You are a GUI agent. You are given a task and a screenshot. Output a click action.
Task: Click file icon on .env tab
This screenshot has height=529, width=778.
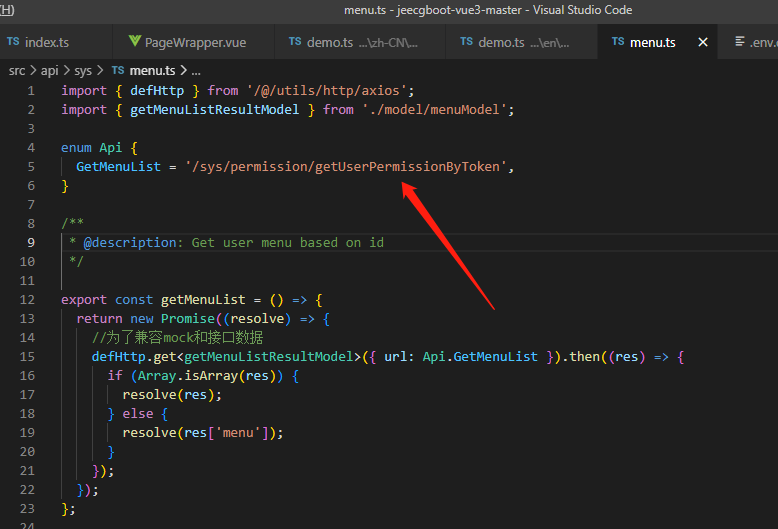point(740,42)
